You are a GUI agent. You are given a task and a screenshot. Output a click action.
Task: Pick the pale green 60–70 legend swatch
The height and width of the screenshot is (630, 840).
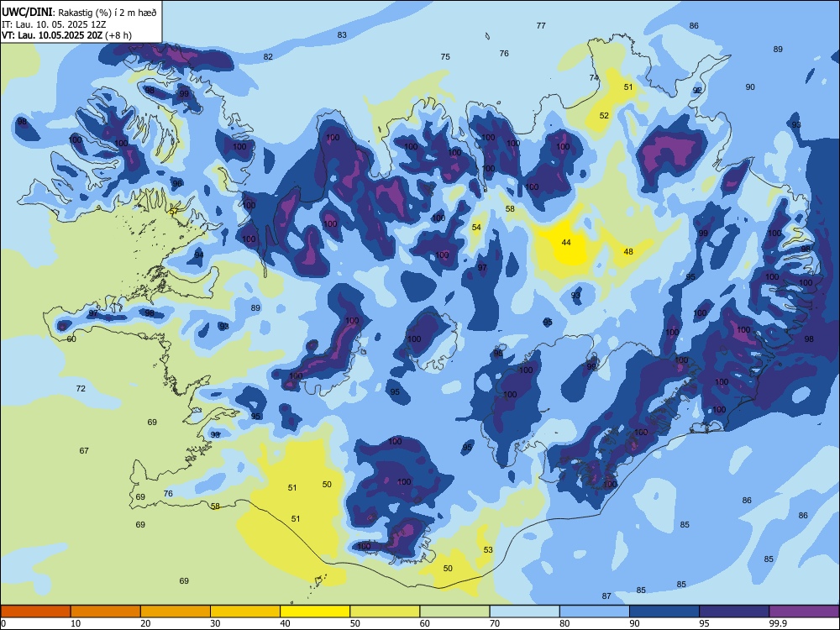[454, 612]
